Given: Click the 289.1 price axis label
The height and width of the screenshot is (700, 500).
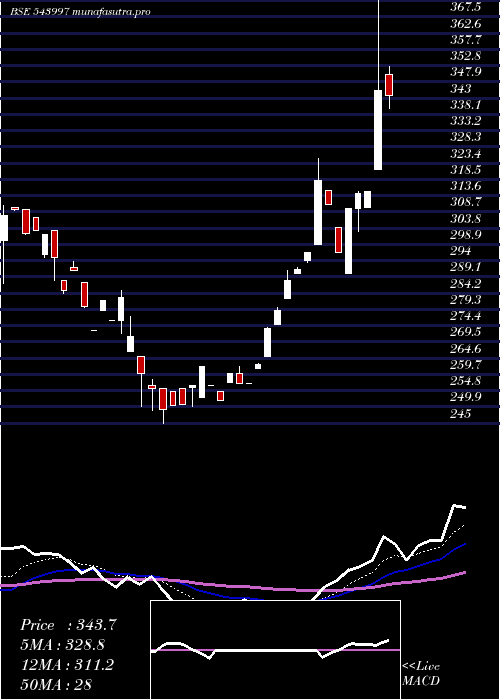Looking at the screenshot, I should pyautogui.click(x=466, y=267).
